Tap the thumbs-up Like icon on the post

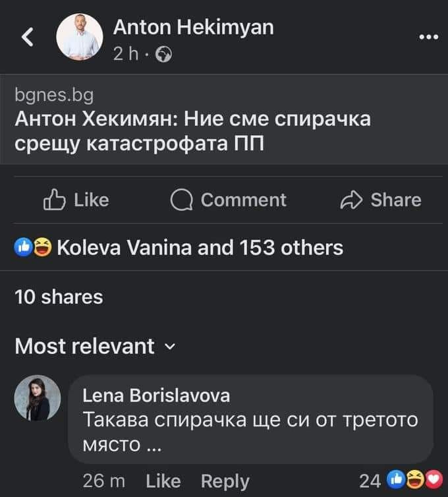(x=54, y=200)
